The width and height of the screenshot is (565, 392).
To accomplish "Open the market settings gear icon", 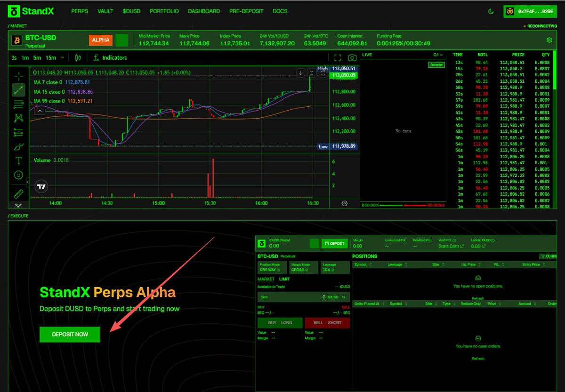I will point(549,40).
